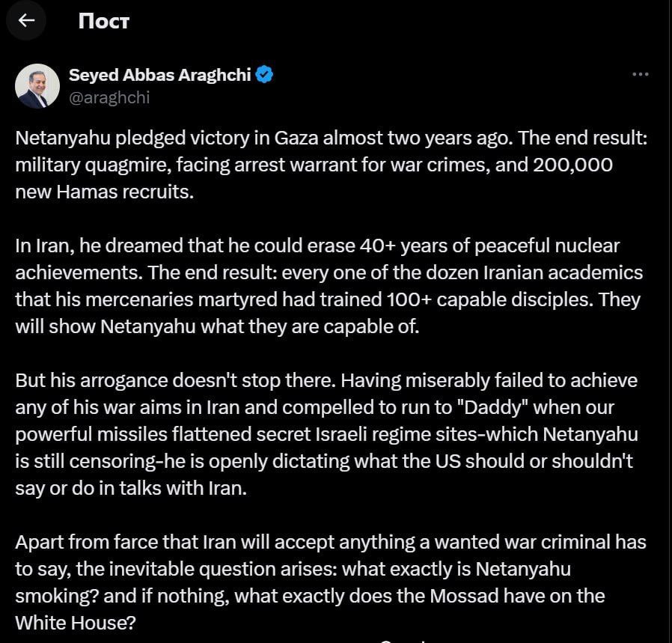Click the paragraph starting 'Netanyahu pledged victory'

tap(331, 165)
